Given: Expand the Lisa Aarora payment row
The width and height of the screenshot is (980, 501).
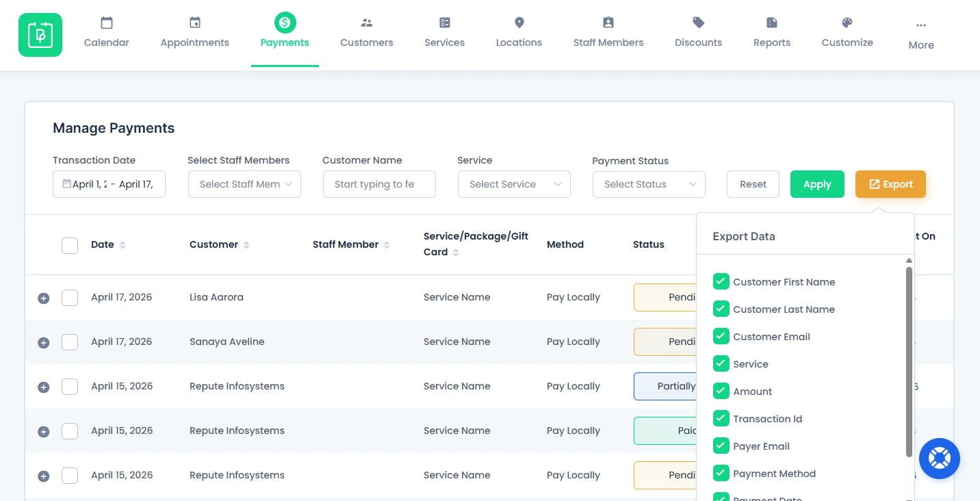Looking at the screenshot, I should point(43,298).
